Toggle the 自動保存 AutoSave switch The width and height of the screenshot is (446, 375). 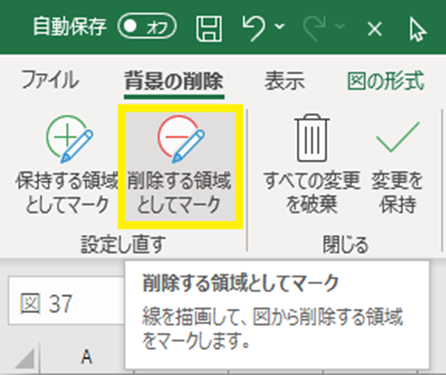[x=147, y=26]
